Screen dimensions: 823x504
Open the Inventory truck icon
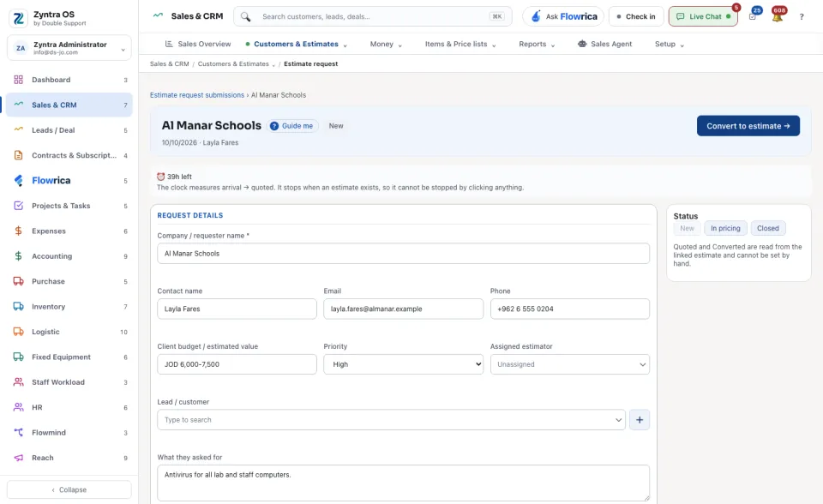point(18,307)
